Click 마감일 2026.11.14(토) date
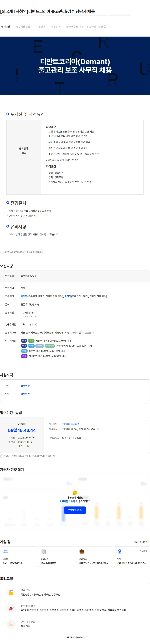Viewport: 150px width, 644px height. coord(26,442)
